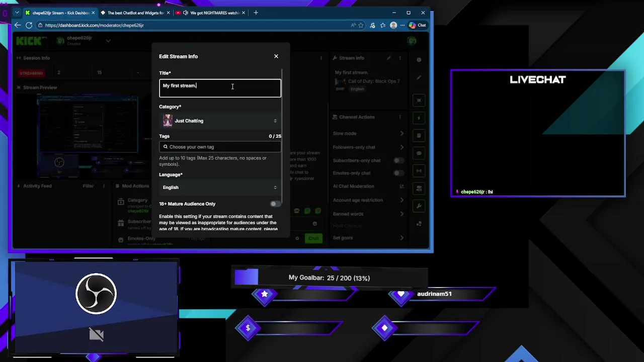Click the Kick logo
The height and width of the screenshot is (362, 644).
[x=28, y=41]
